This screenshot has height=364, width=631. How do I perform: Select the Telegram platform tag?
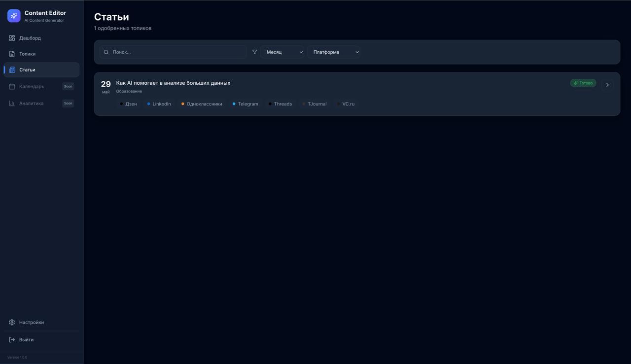click(245, 104)
